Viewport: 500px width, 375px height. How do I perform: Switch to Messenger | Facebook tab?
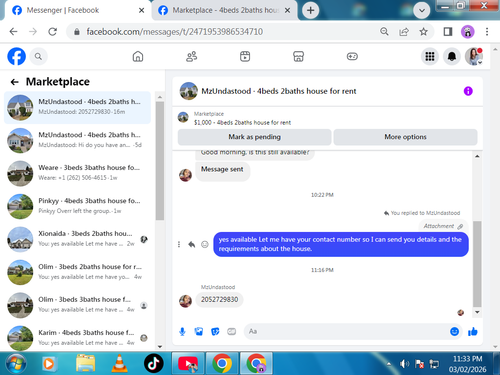coord(77,10)
